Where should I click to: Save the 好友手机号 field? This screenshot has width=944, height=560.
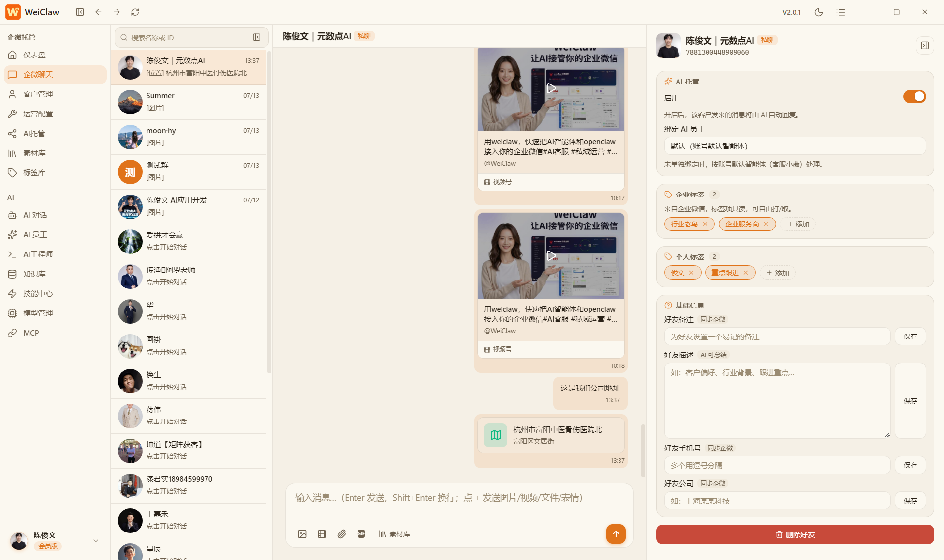[x=911, y=465]
